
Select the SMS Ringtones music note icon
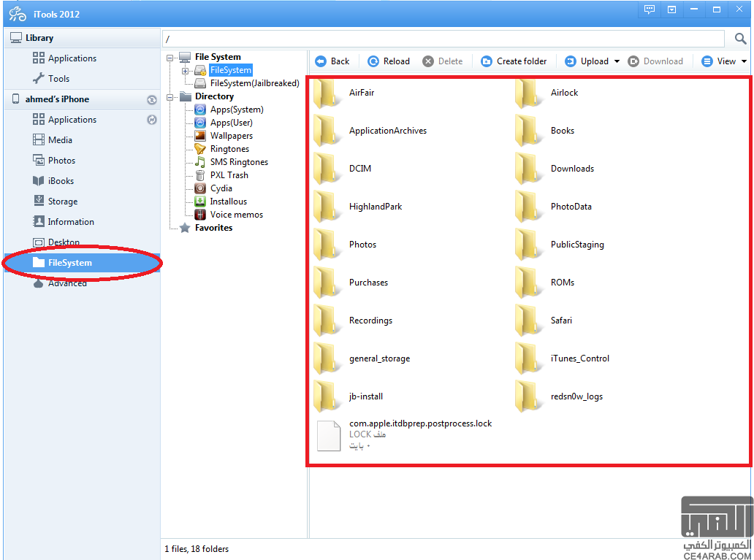[200, 162]
